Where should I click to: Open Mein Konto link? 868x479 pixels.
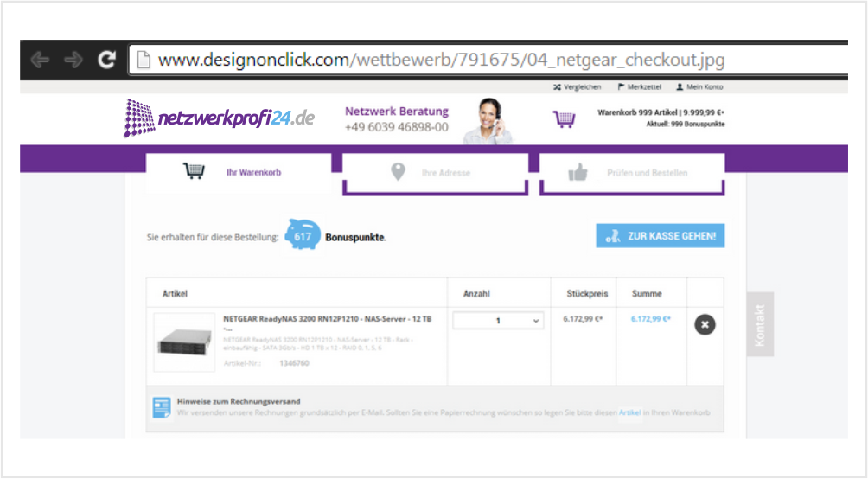[x=699, y=87]
